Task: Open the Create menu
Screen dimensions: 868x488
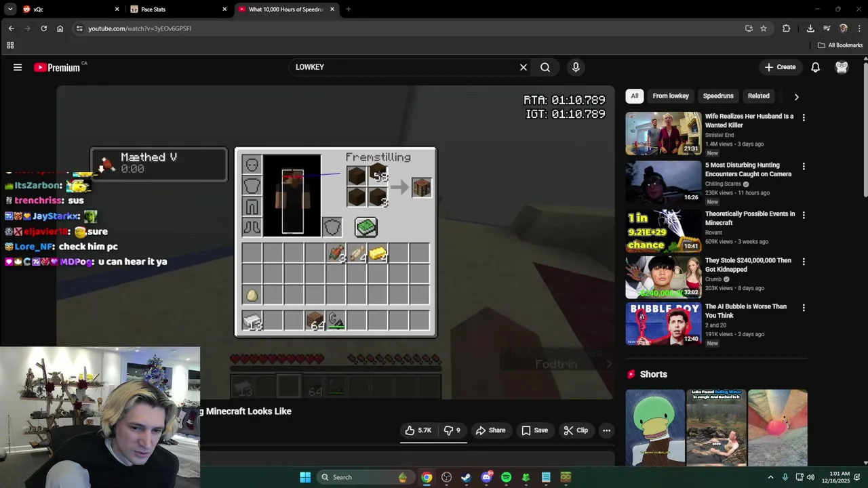Action: click(x=780, y=67)
